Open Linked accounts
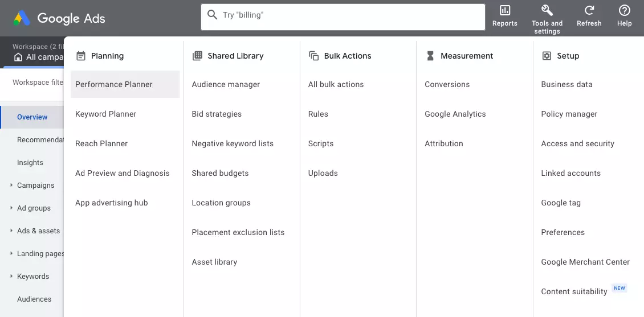The height and width of the screenshot is (317, 644). (x=571, y=173)
